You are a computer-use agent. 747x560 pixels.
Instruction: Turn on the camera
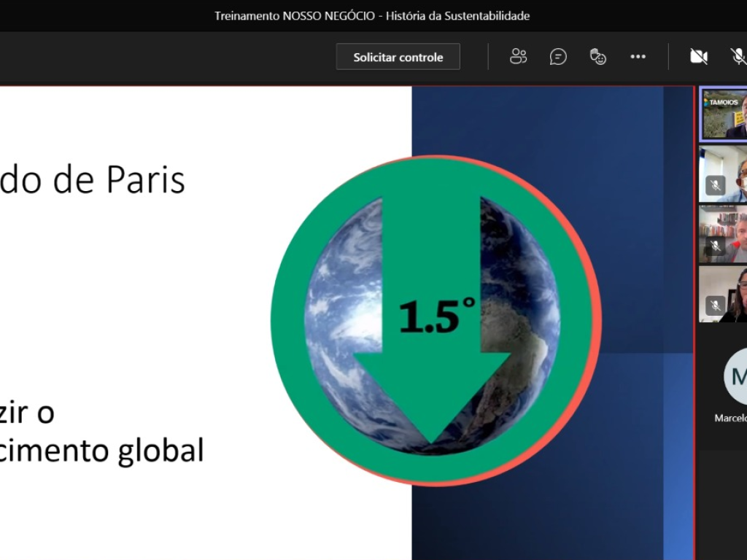tap(699, 57)
